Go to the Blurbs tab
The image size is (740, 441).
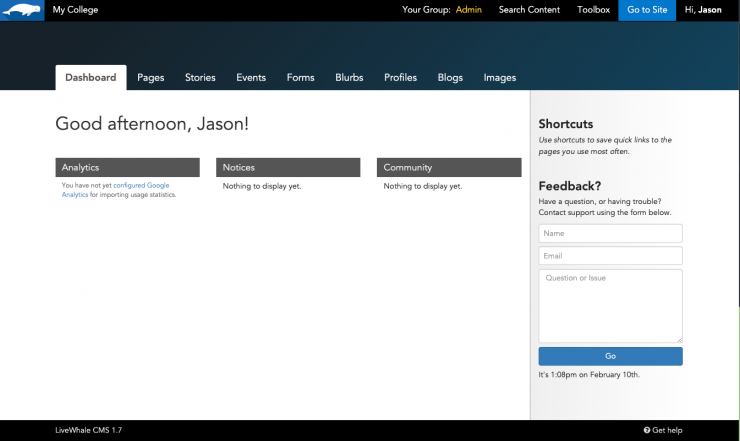click(x=349, y=78)
